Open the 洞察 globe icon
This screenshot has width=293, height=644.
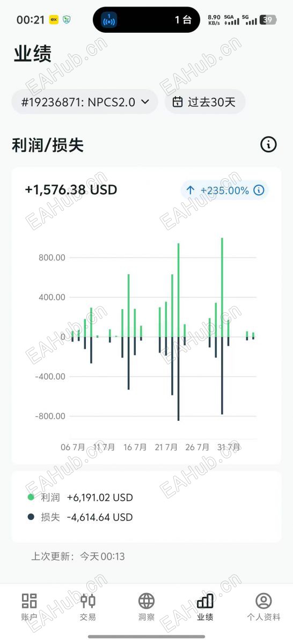(x=146, y=601)
